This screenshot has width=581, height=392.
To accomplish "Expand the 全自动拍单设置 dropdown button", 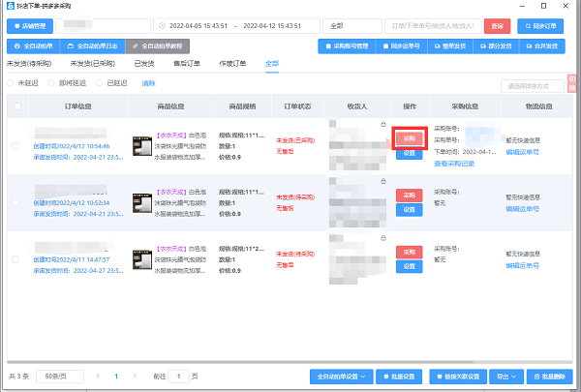I will (x=341, y=377).
